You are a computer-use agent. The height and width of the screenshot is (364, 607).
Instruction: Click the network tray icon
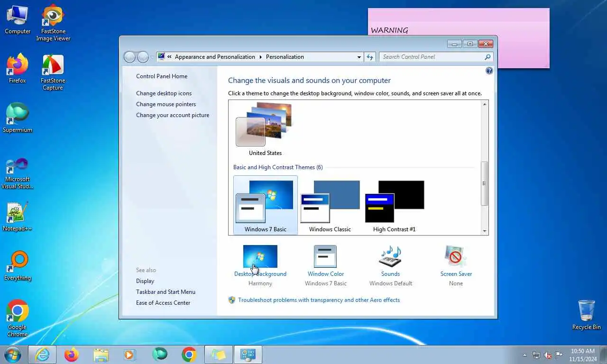pyautogui.click(x=536, y=355)
